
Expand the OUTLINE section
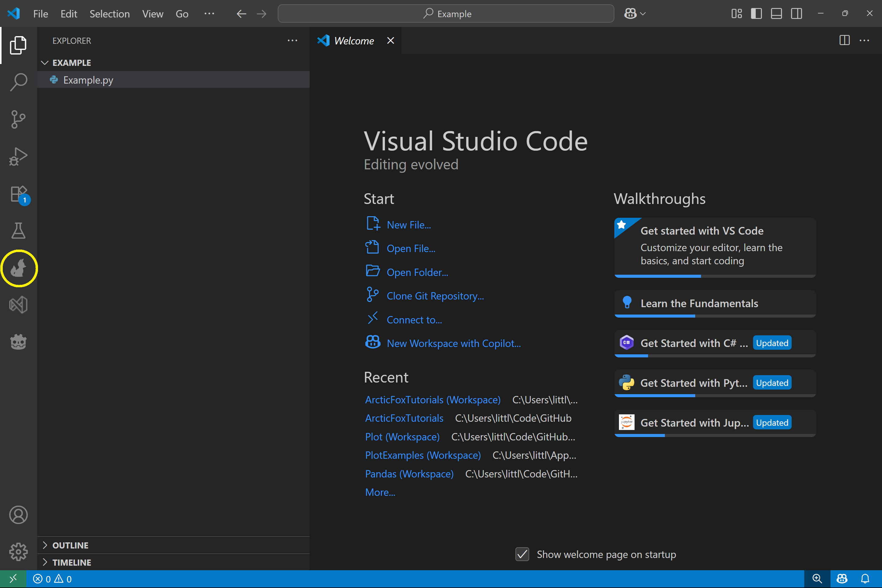click(x=173, y=545)
